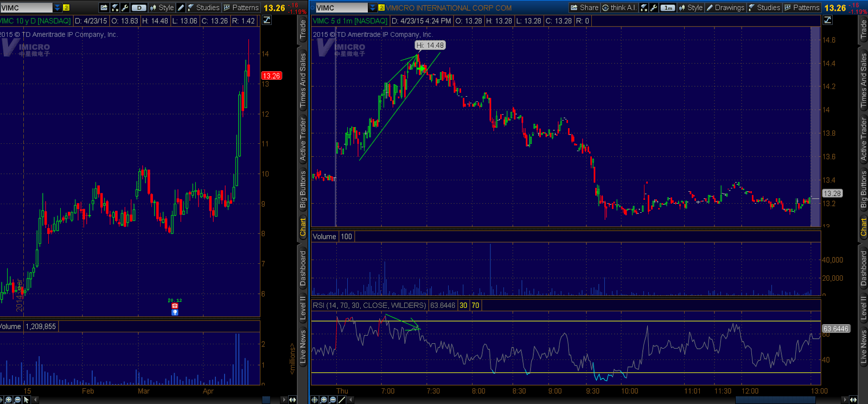Open Drawings menu in right chart
This screenshot has height=404, width=868.
pyautogui.click(x=725, y=8)
